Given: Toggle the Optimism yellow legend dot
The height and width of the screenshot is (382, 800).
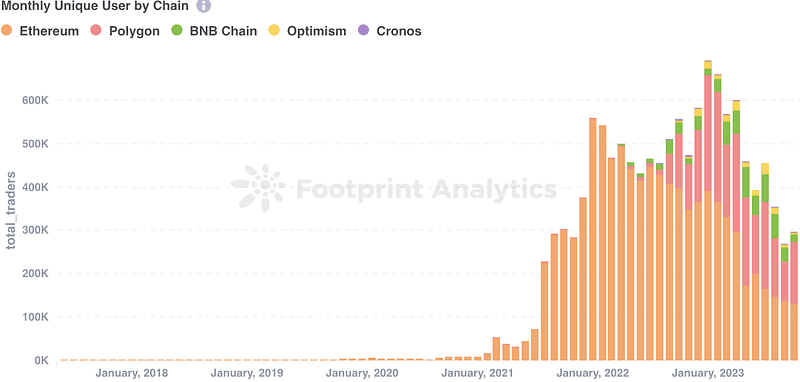Looking at the screenshot, I should 274,30.
